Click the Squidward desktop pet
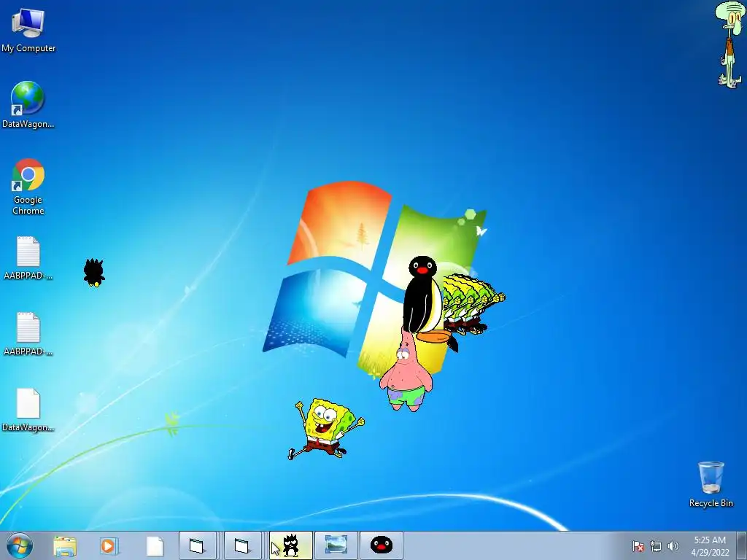 point(729,44)
